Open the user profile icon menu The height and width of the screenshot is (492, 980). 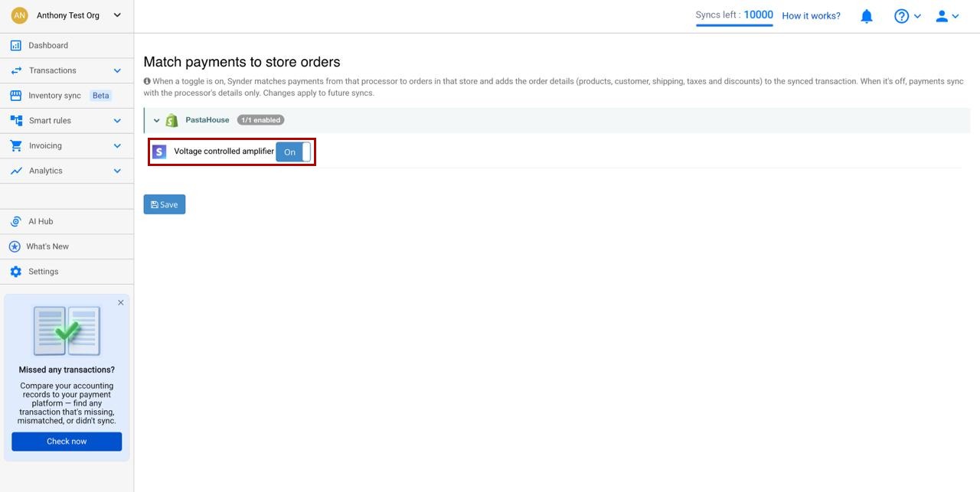[x=942, y=16]
